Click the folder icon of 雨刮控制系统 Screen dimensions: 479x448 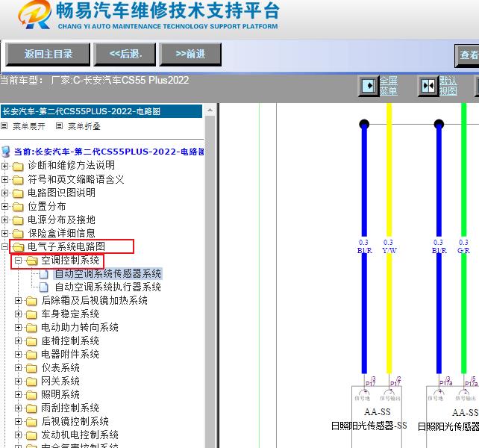point(31,408)
